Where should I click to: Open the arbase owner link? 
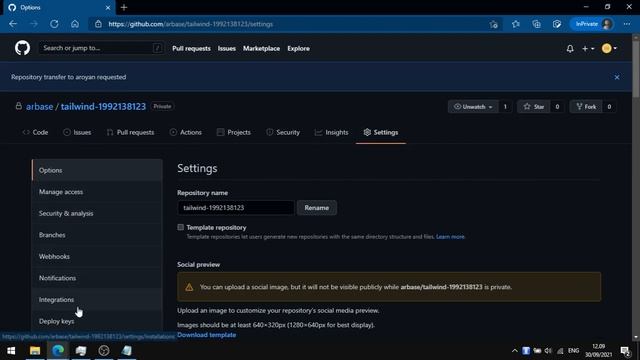tap(40, 107)
